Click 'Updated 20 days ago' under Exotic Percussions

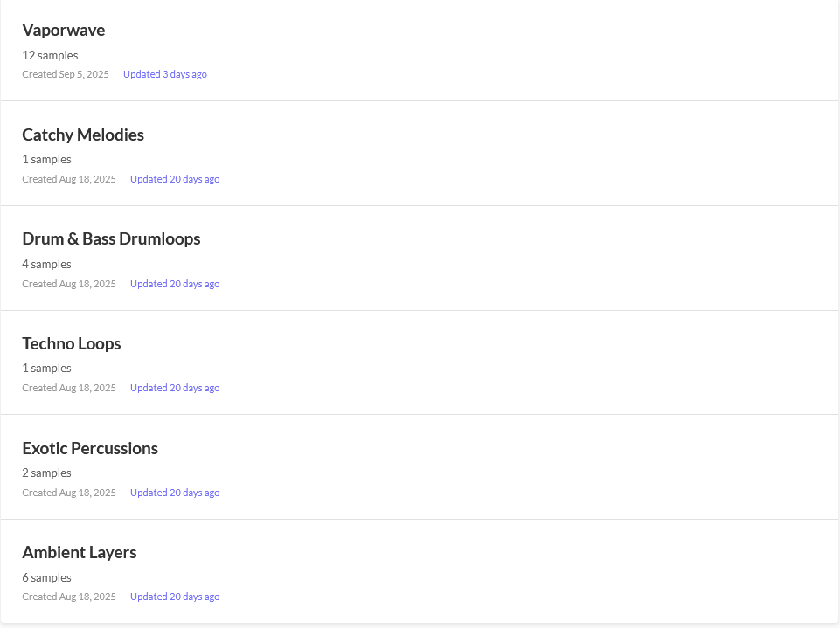(175, 493)
